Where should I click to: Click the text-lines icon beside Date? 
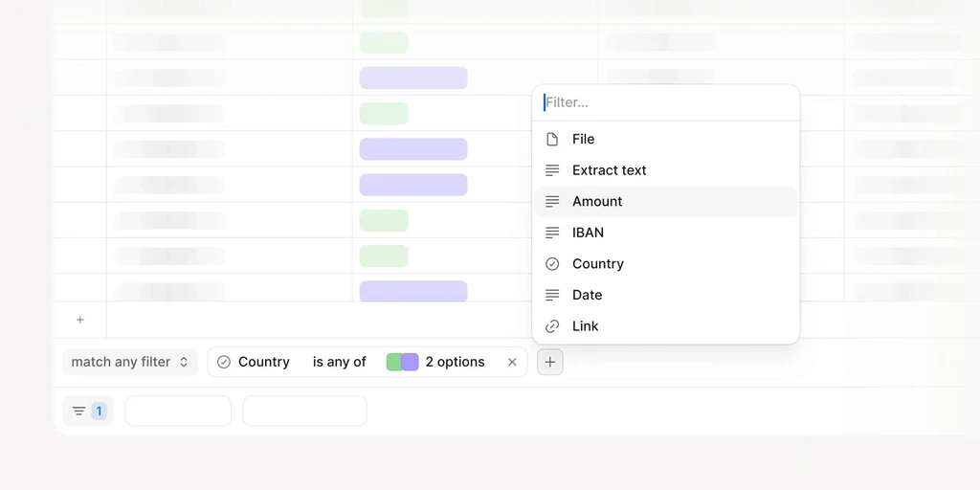pyautogui.click(x=552, y=295)
